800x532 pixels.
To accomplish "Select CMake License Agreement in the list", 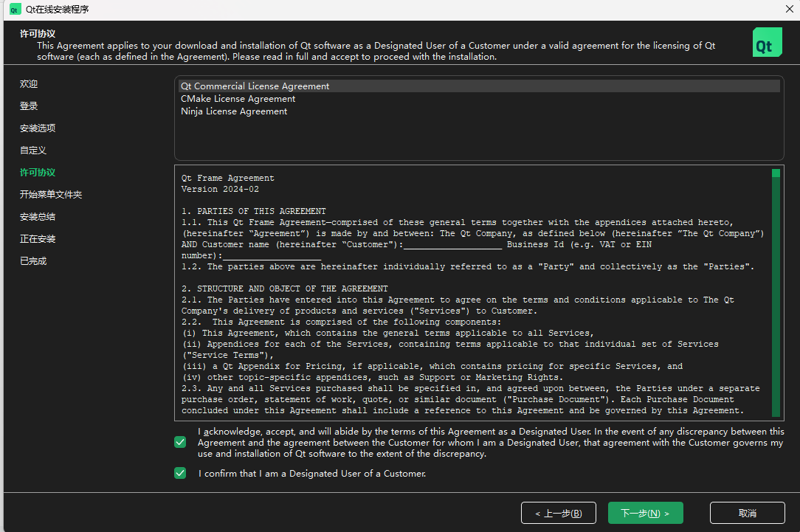I will pos(478,99).
